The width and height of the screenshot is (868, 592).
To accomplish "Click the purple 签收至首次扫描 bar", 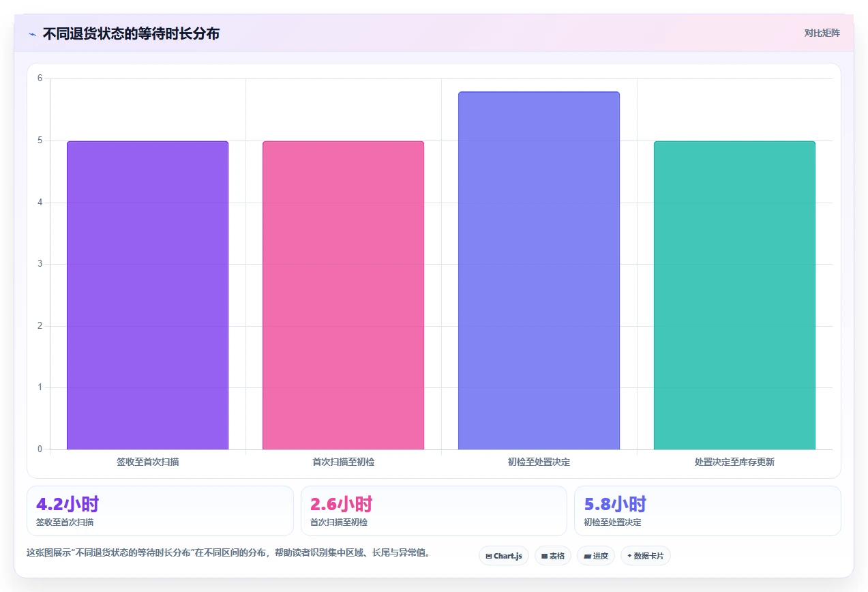I will tap(148, 295).
